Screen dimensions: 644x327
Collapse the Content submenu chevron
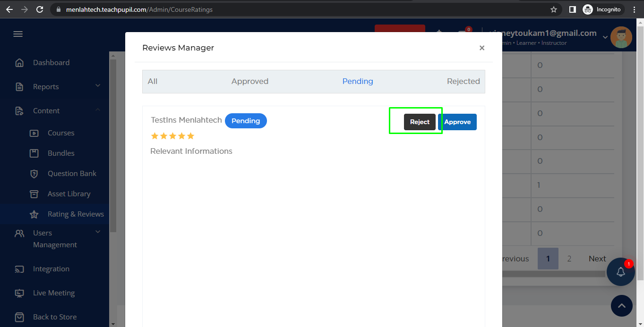coord(98,110)
